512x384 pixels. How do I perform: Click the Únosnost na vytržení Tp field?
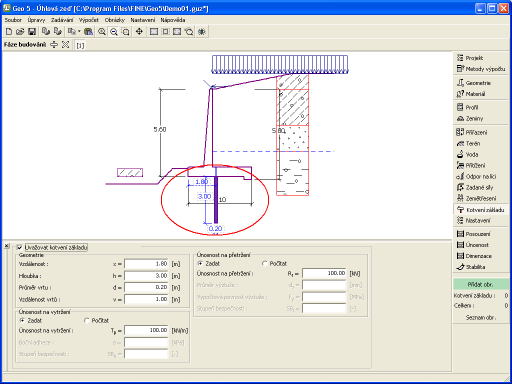146,330
